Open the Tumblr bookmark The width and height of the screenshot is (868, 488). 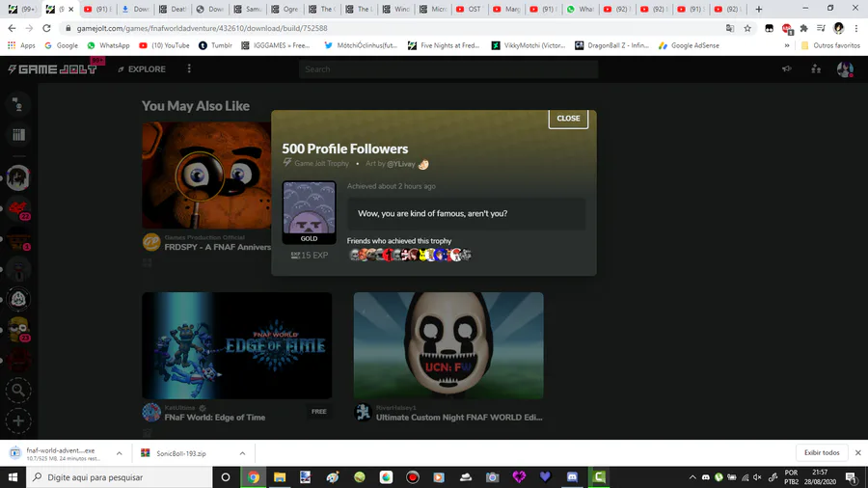tap(215, 45)
